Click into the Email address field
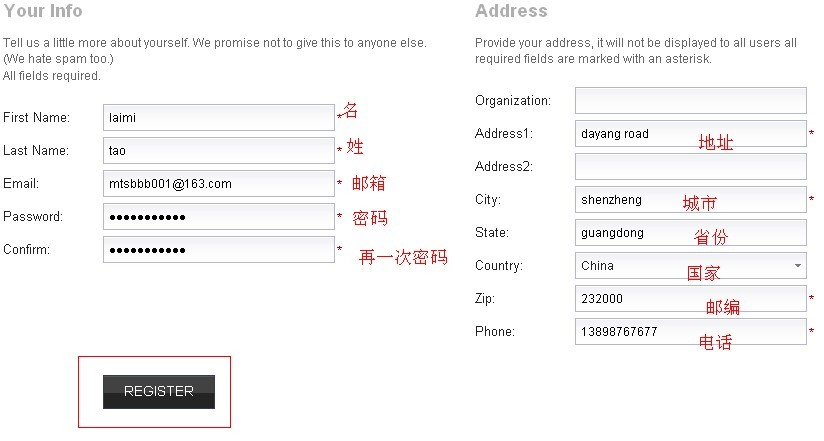Screen dimensions: 824x441 pyautogui.click(x=219, y=183)
